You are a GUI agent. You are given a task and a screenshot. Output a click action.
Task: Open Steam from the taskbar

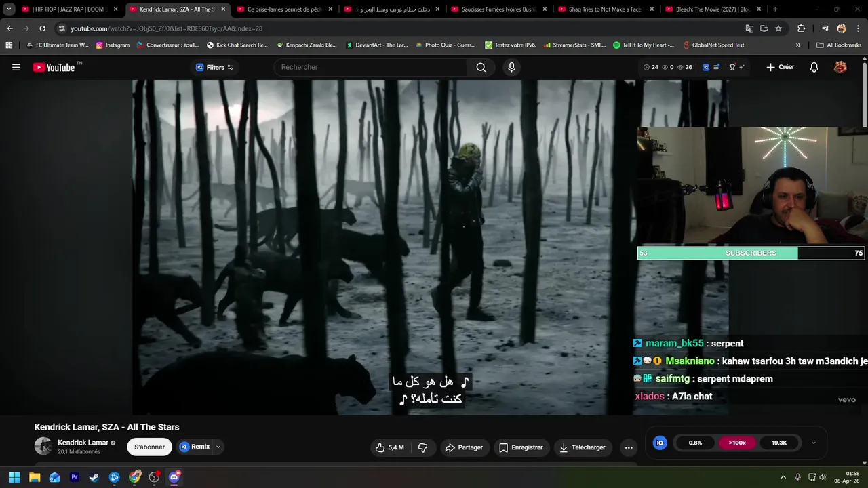tap(94, 477)
